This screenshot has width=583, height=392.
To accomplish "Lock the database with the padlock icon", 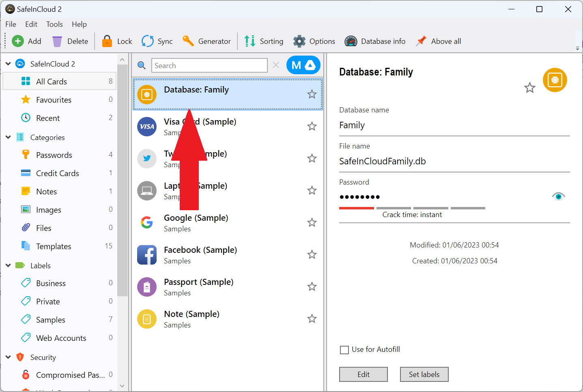I will click(107, 41).
